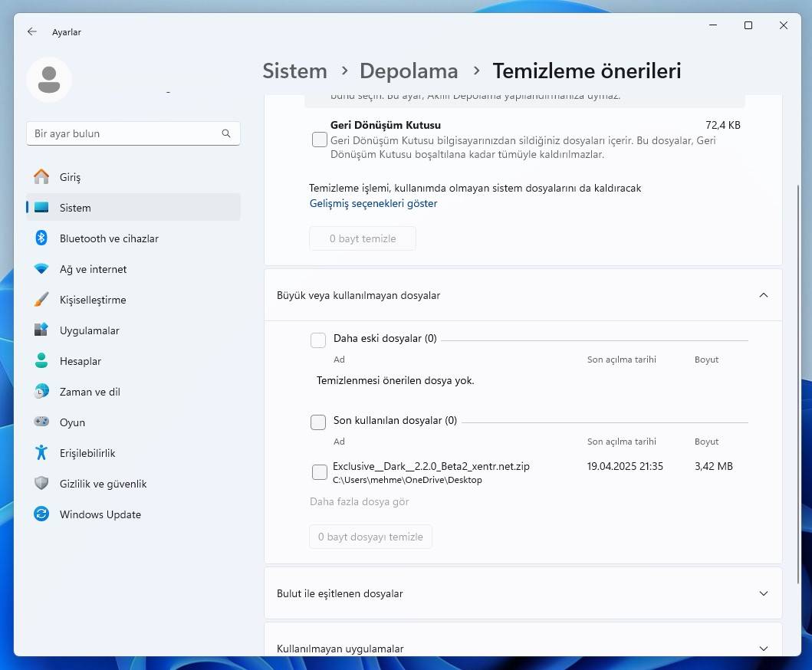Select the Zaman ve dil icon

[41, 392]
